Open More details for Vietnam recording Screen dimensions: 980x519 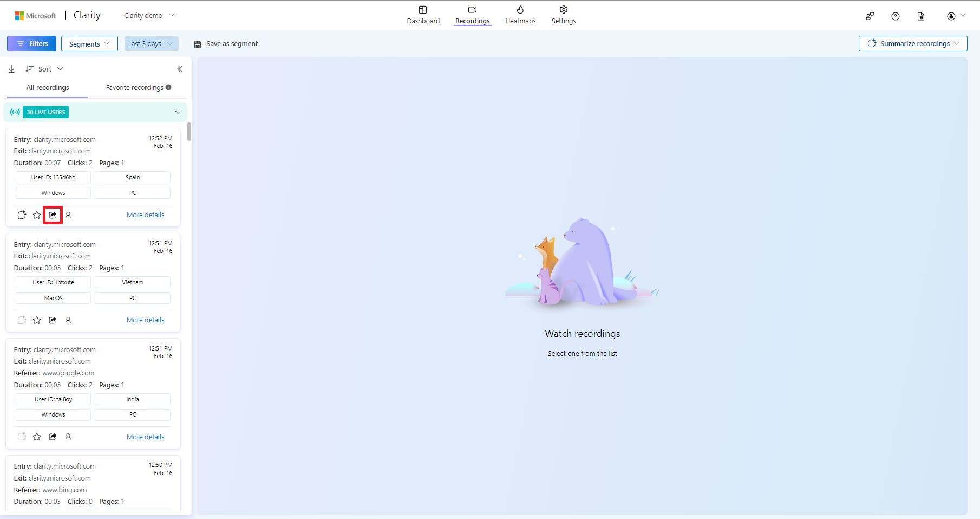click(145, 320)
